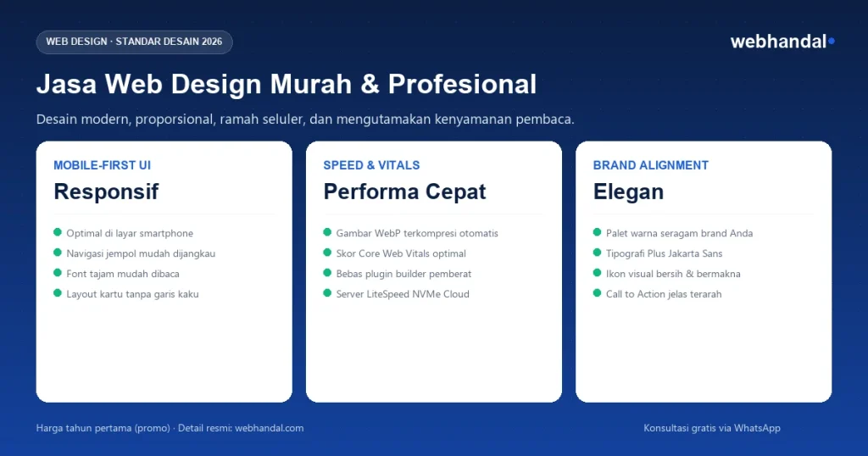
Task: Click the 'BRAND ALIGNMENT' label
Action: 650,165
